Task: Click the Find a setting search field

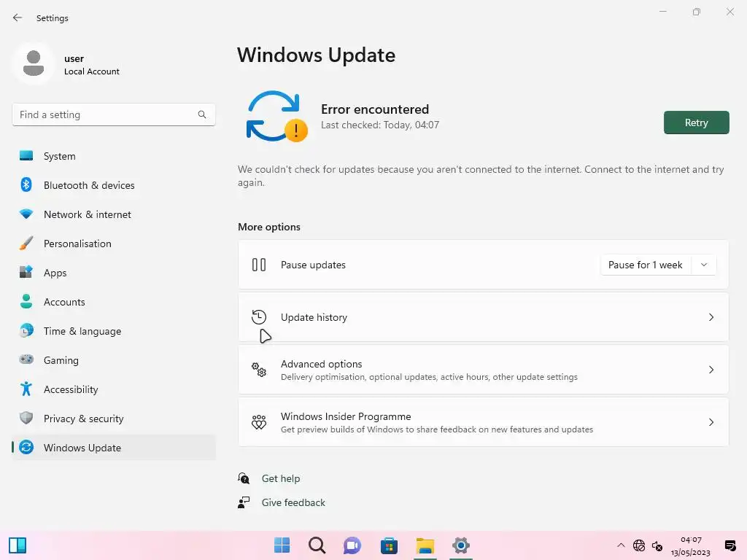Action: [114, 114]
